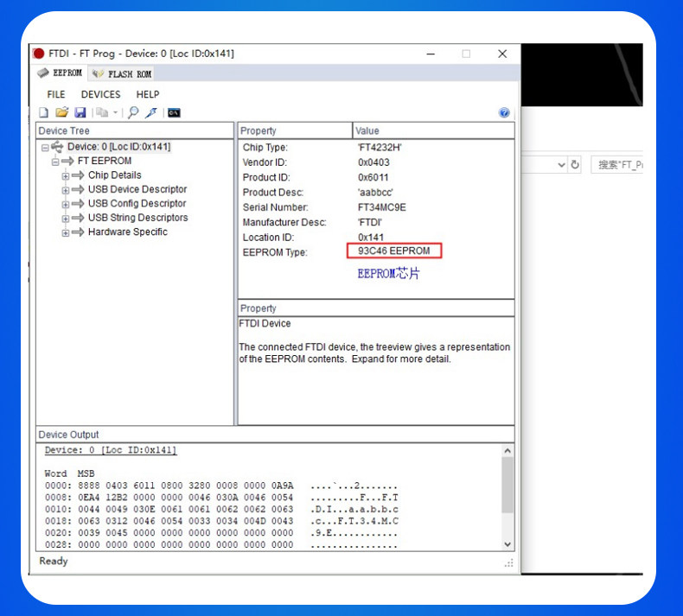Click the arrow icon beside USB Device Descriptor
The image size is (683, 616).
78,189
